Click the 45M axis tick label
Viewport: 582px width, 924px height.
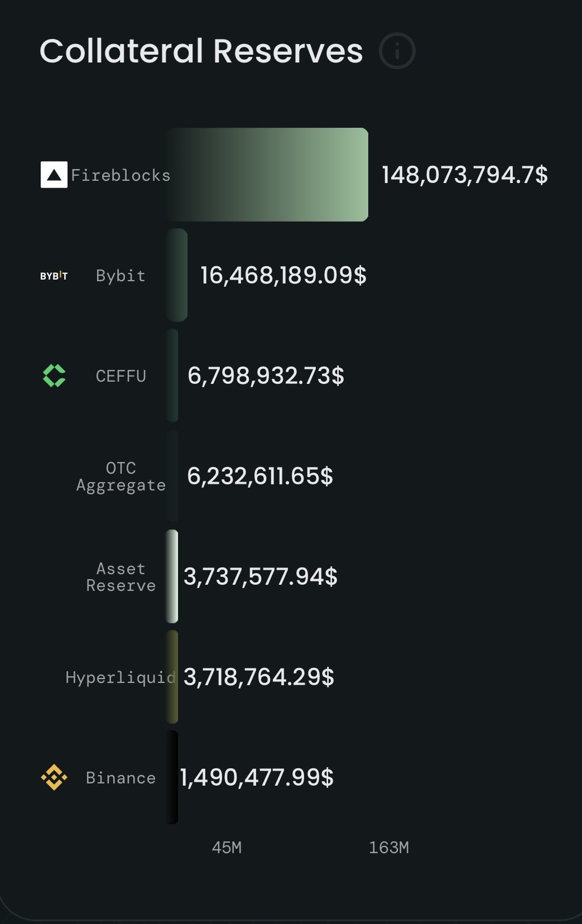[227, 848]
